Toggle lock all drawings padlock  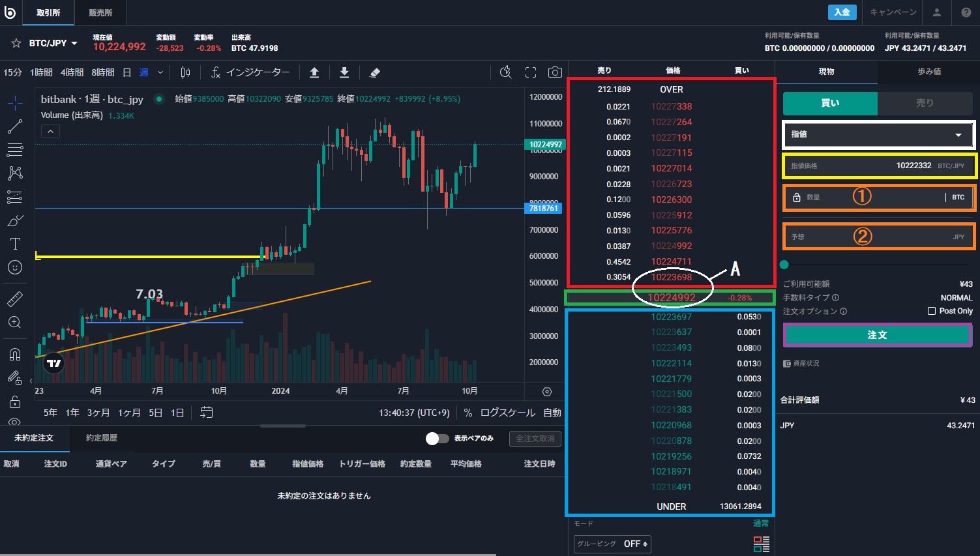click(x=15, y=402)
